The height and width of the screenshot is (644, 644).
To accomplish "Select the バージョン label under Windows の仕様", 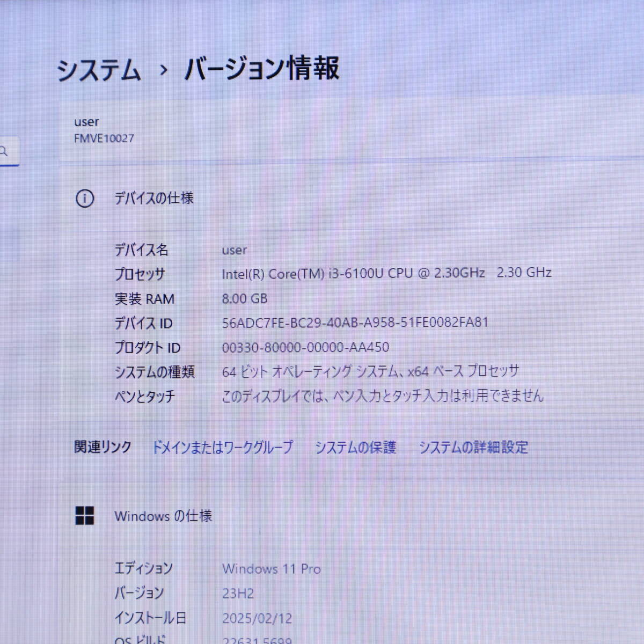I will 139,593.
